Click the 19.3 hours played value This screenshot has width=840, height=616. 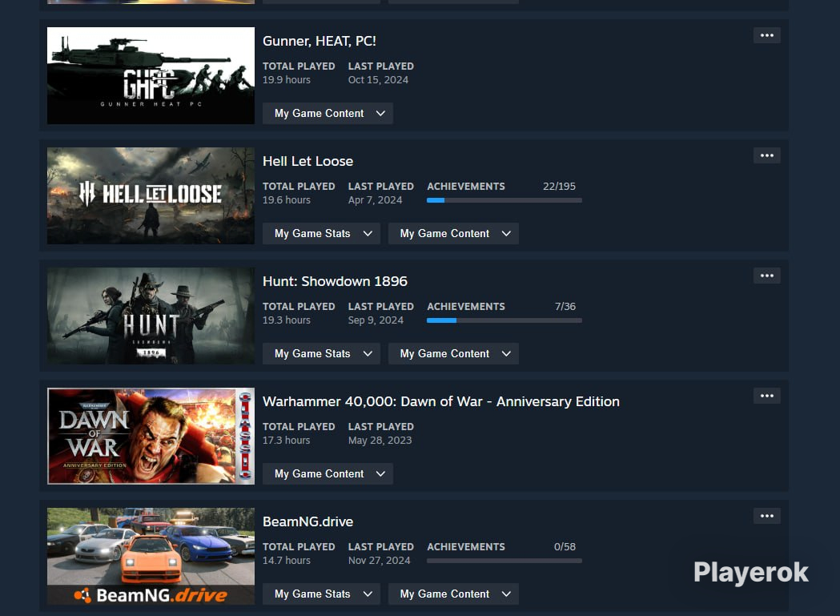pos(287,320)
